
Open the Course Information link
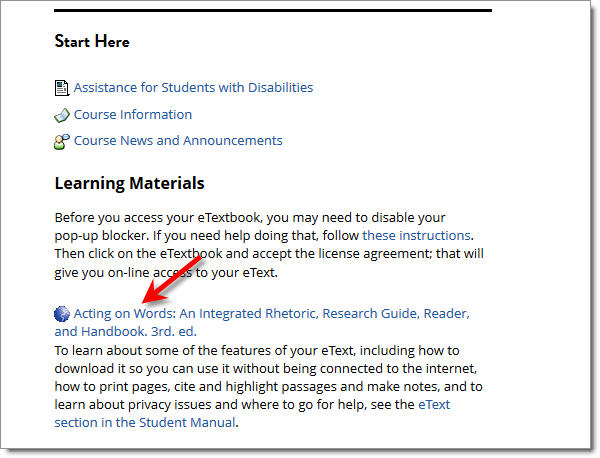pos(133,114)
